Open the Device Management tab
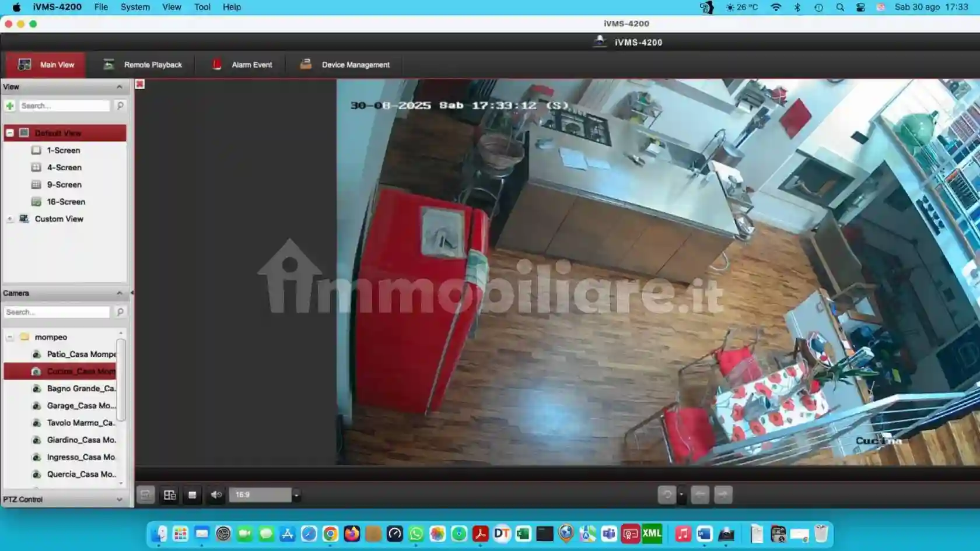 point(345,65)
